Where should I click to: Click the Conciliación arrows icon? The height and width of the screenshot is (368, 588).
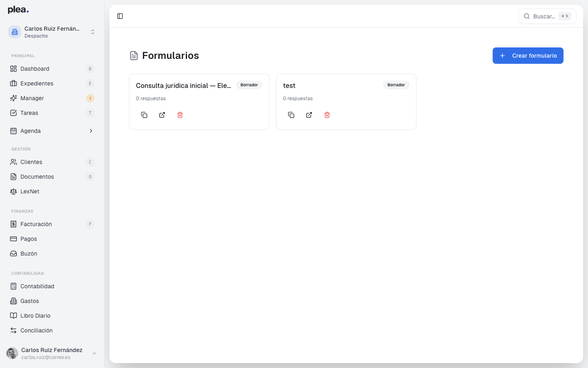[x=13, y=330]
